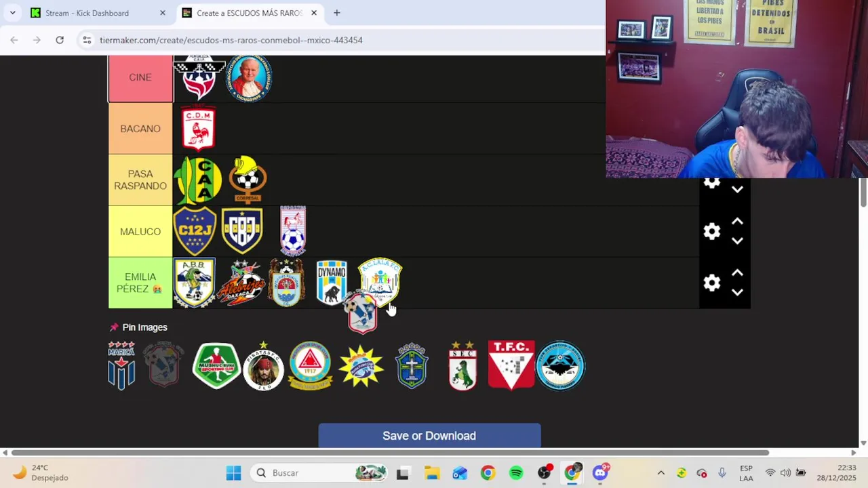Viewport: 868px width, 488px height.
Task: Select the CAA green-yellow crest
Action: point(197,180)
